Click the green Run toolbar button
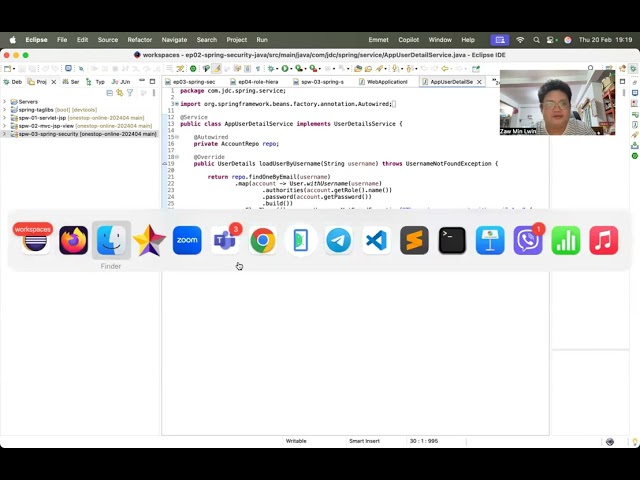 pos(284,69)
